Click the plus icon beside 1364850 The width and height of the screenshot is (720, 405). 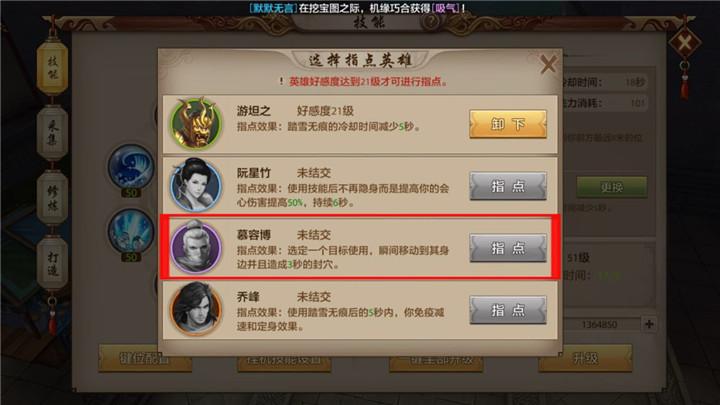pyautogui.click(x=649, y=324)
